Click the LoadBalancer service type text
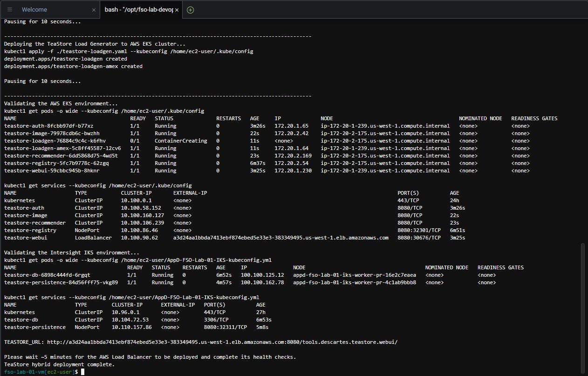 click(93, 238)
